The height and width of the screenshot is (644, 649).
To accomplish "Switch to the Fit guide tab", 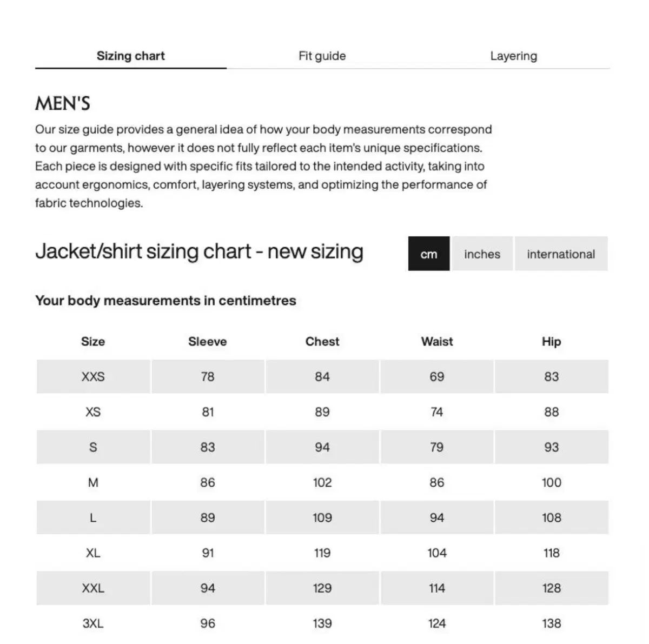I will (322, 56).
